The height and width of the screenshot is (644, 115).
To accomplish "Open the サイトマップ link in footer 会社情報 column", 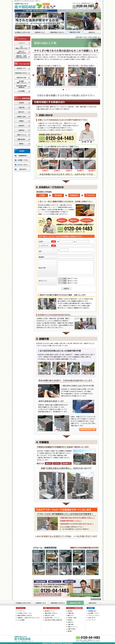I will [x=92, y=620].
